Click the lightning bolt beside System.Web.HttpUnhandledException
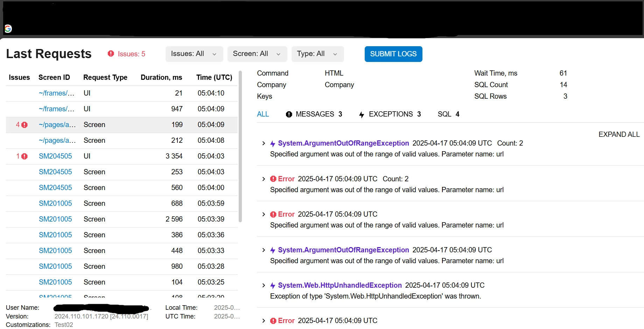This screenshot has width=644, height=329. pyautogui.click(x=273, y=285)
